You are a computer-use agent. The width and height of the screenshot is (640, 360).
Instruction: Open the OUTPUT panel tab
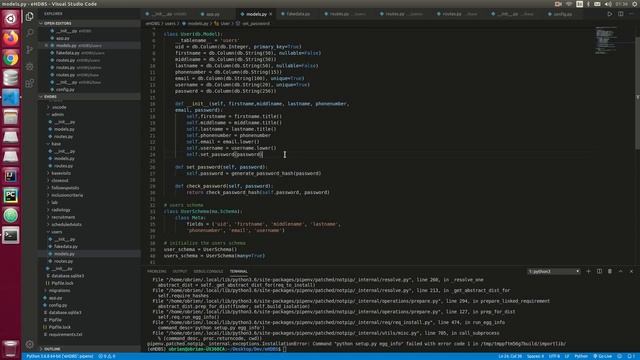point(180,271)
